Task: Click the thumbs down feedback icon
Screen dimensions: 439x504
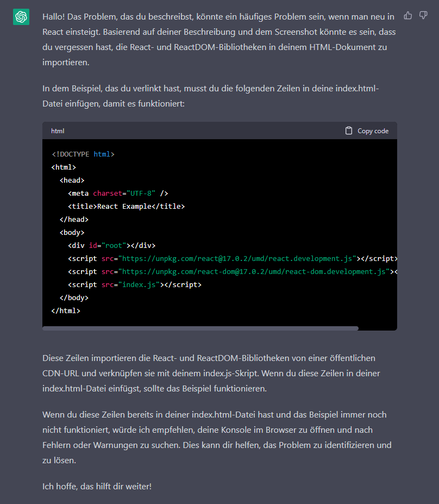Action: (423, 15)
